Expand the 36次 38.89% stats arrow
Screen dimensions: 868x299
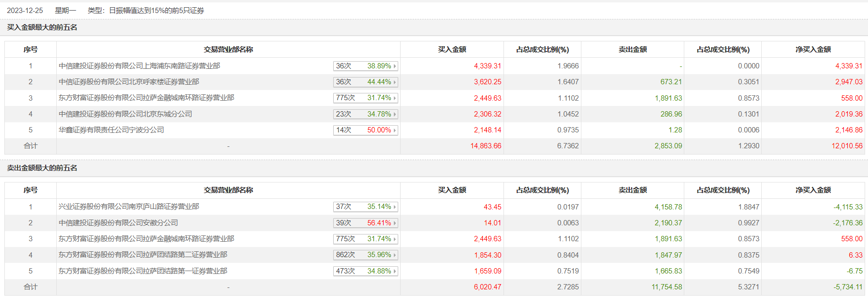pyautogui.click(x=395, y=66)
